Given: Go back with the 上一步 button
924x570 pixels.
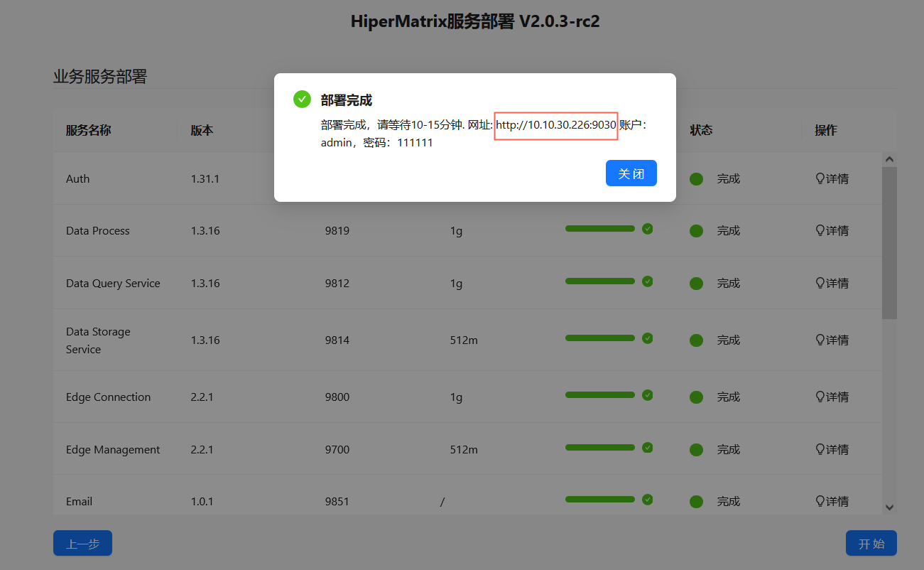Looking at the screenshot, I should [82, 544].
